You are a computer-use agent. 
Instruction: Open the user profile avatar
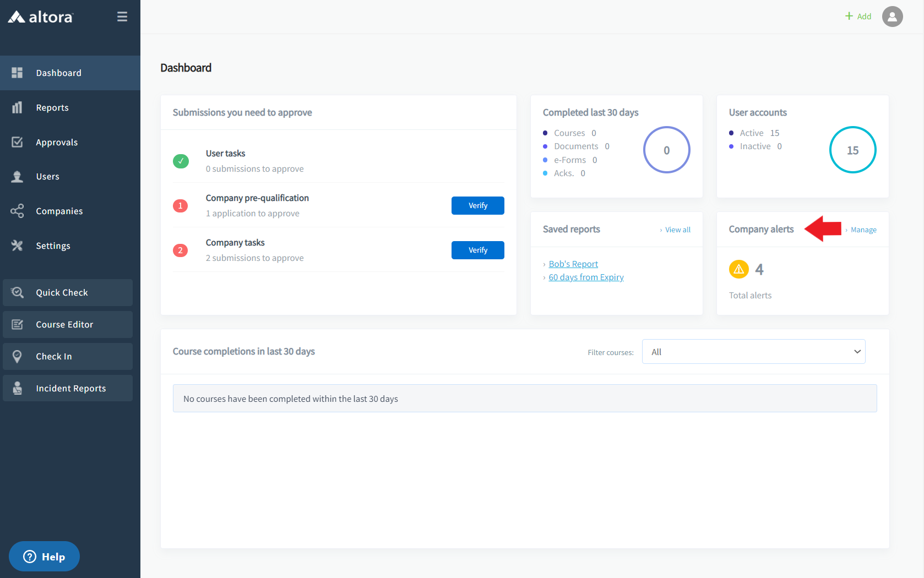892,17
